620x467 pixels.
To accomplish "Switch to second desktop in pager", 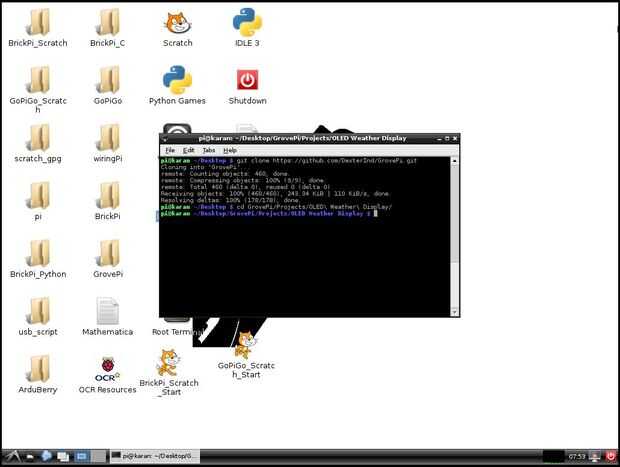I will [99, 457].
